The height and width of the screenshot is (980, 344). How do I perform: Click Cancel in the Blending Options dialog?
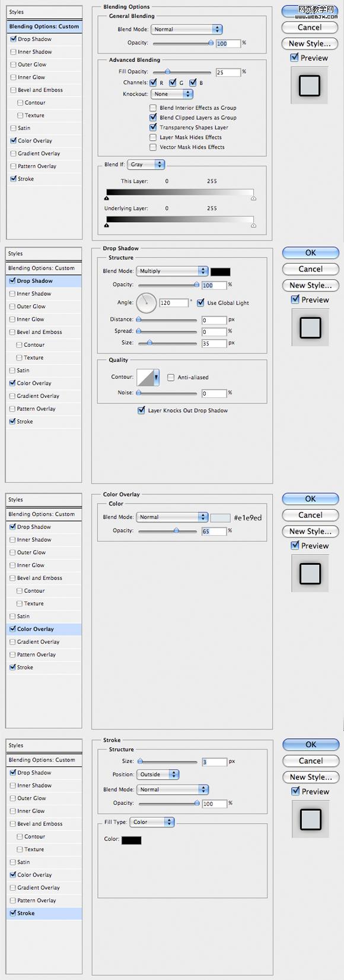pos(310,27)
